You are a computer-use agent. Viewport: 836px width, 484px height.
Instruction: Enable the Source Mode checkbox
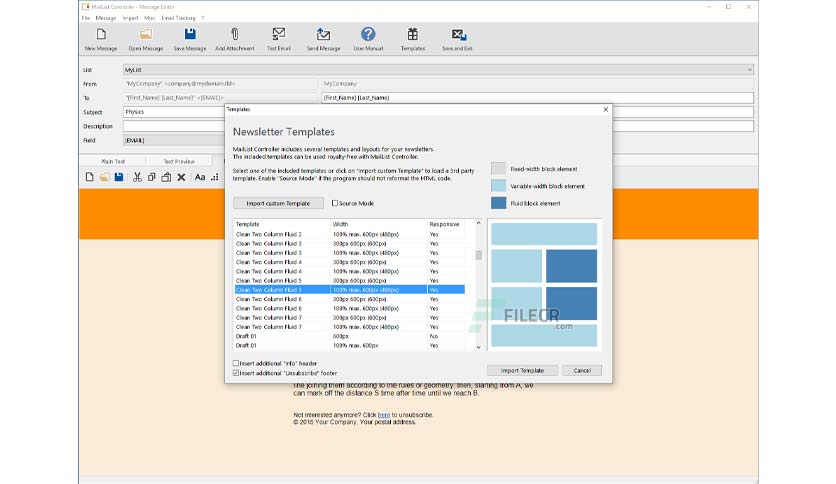point(335,203)
